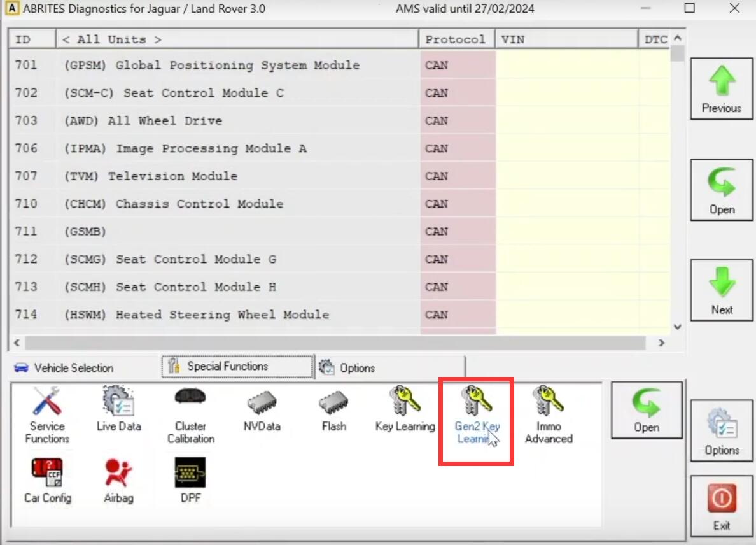This screenshot has height=545, width=756.
Task: Select Seat Control Module C row
Action: (339, 92)
